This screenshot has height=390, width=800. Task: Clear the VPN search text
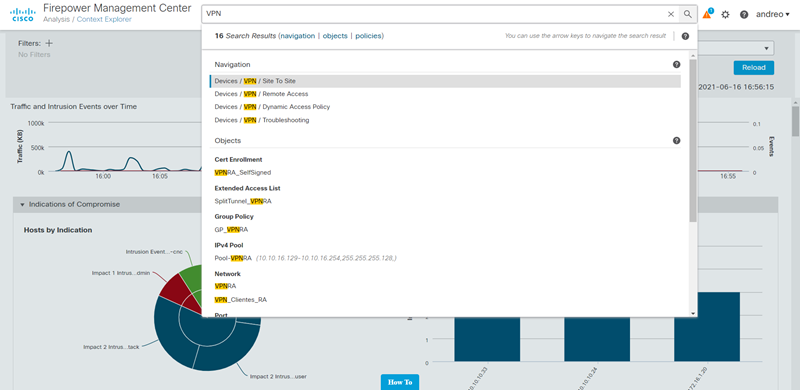[671, 14]
